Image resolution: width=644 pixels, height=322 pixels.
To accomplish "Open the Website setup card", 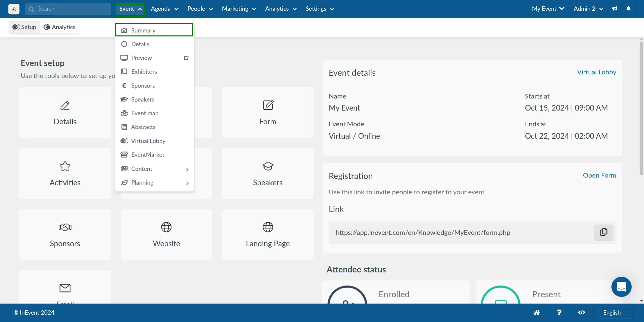I will (166, 235).
